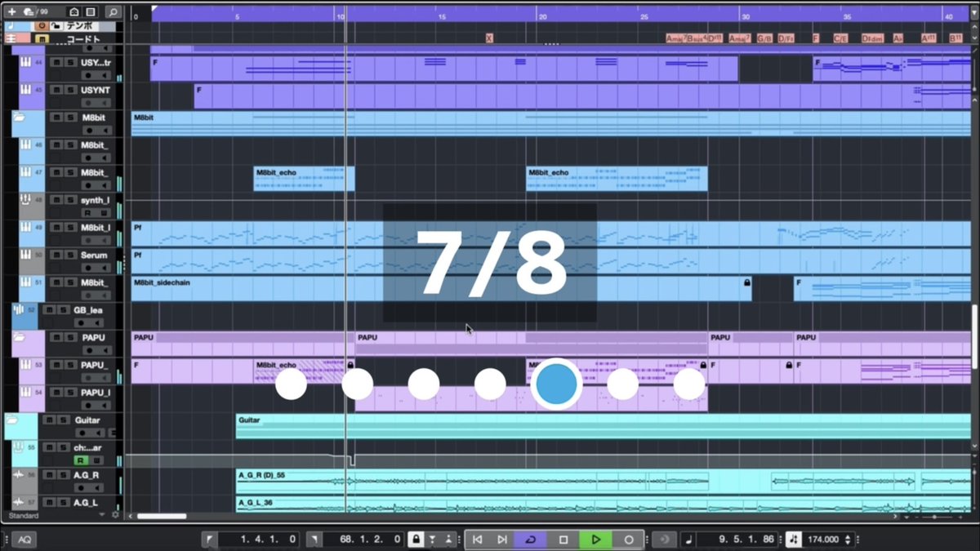The width and height of the screenshot is (980, 551).
Task: Click the sampler icon of GB_lea track 52
Action: click(x=19, y=311)
